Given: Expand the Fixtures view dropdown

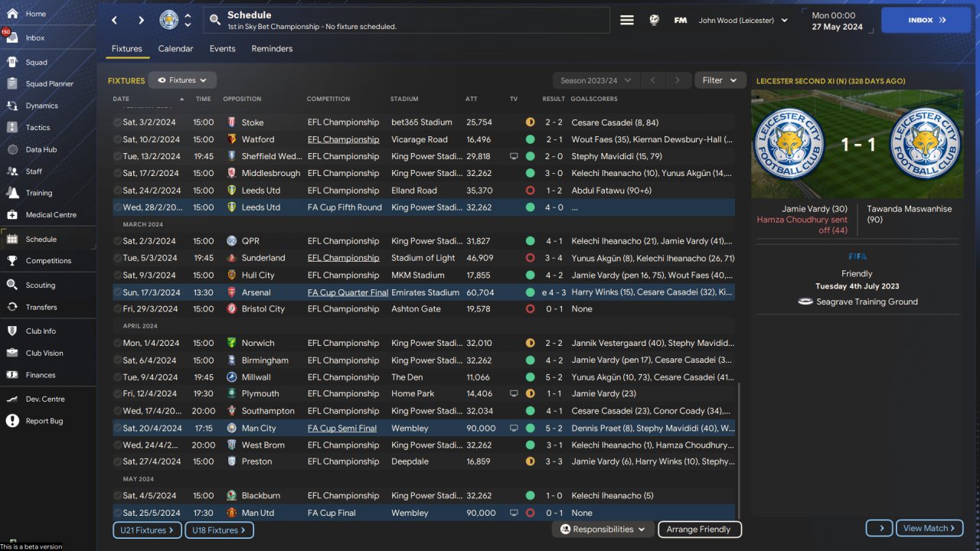Looking at the screenshot, I should [x=182, y=80].
